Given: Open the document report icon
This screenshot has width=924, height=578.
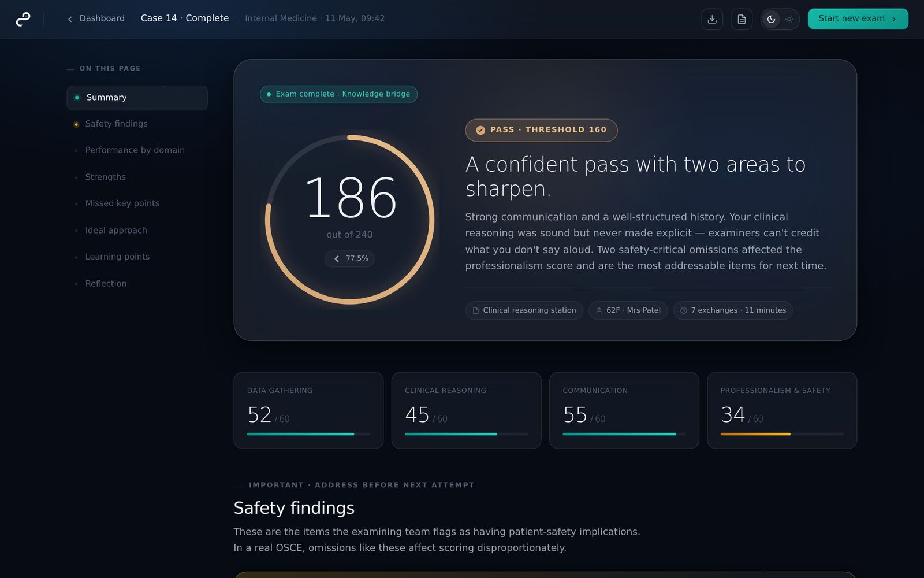Looking at the screenshot, I should click(x=742, y=19).
